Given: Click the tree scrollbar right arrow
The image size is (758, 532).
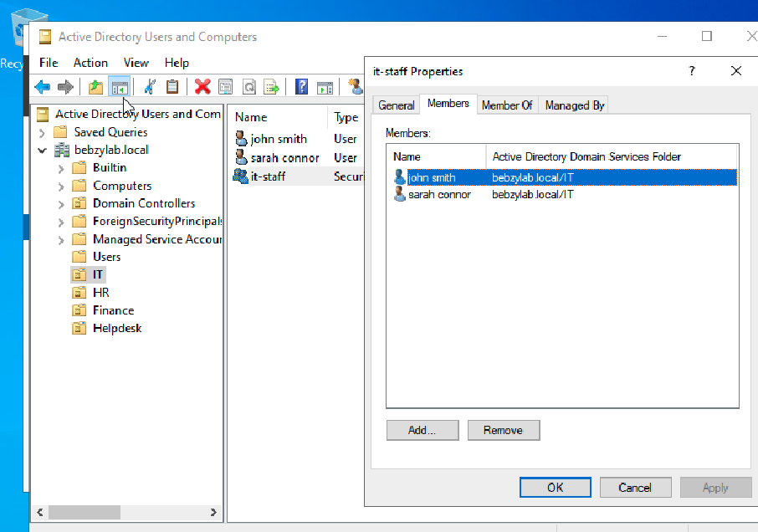Looking at the screenshot, I should point(213,512).
